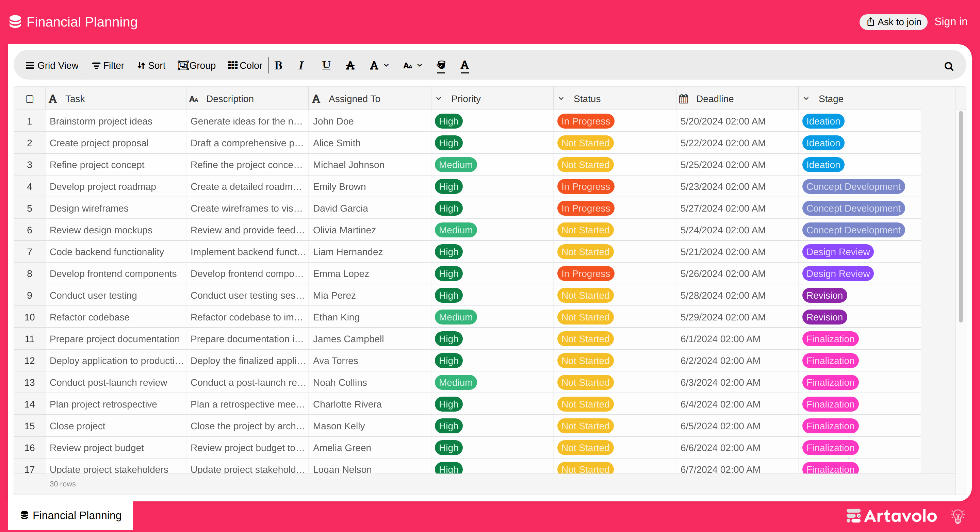This screenshot has height=532, width=980.
Task: Click the Finalization tag for Close project
Action: tap(830, 426)
